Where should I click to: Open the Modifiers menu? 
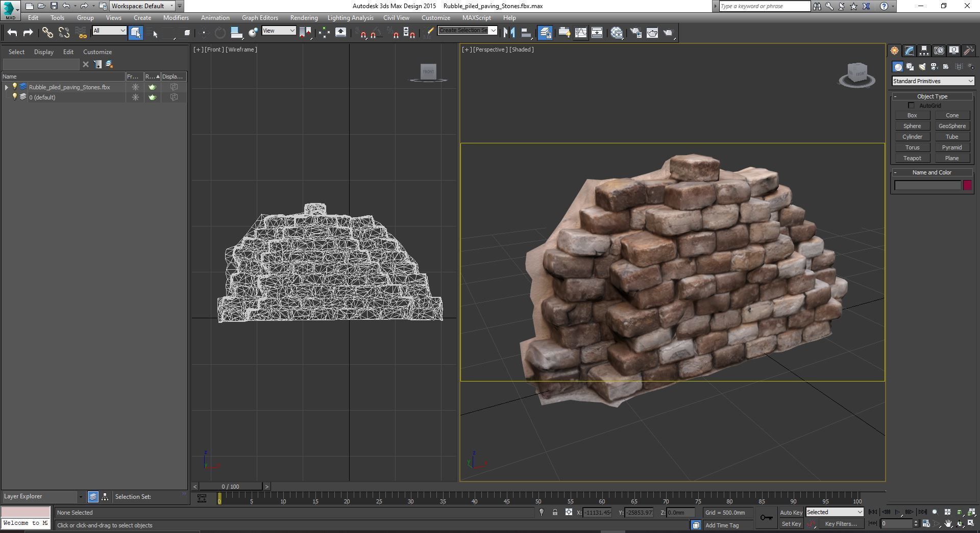(x=176, y=18)
